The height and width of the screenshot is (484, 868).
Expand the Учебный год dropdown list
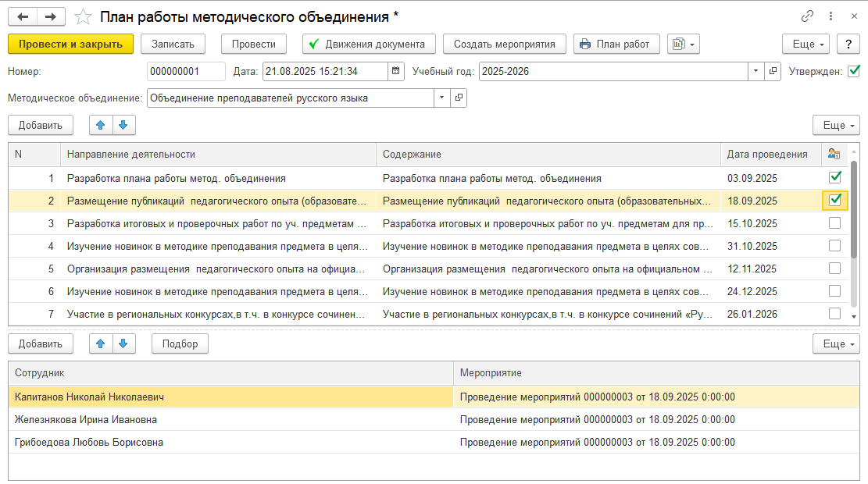(x=755, y=71)
